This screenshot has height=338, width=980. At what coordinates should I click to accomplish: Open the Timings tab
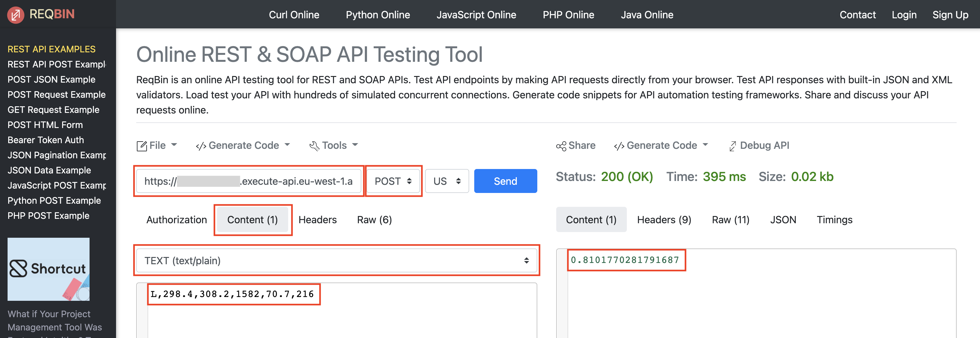(834, 219)
